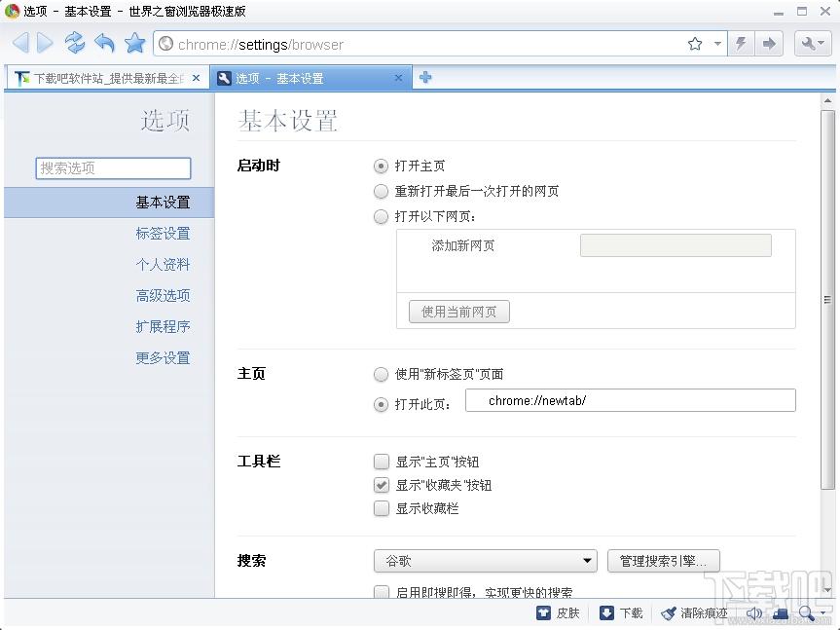Click the undo closed tab arrow icon
The width and height of the screenshot is (840, 630).
[x=104, y=43]
